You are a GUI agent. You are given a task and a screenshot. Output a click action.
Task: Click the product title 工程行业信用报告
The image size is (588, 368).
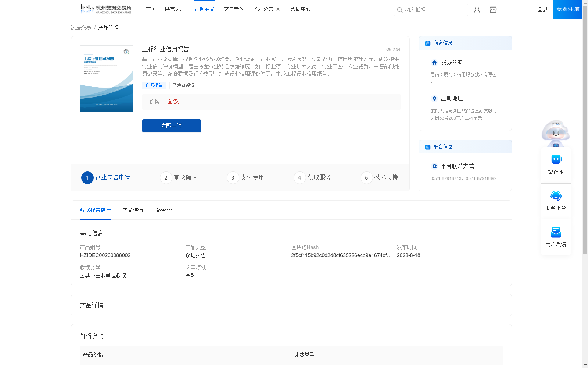tap(165, 49)
